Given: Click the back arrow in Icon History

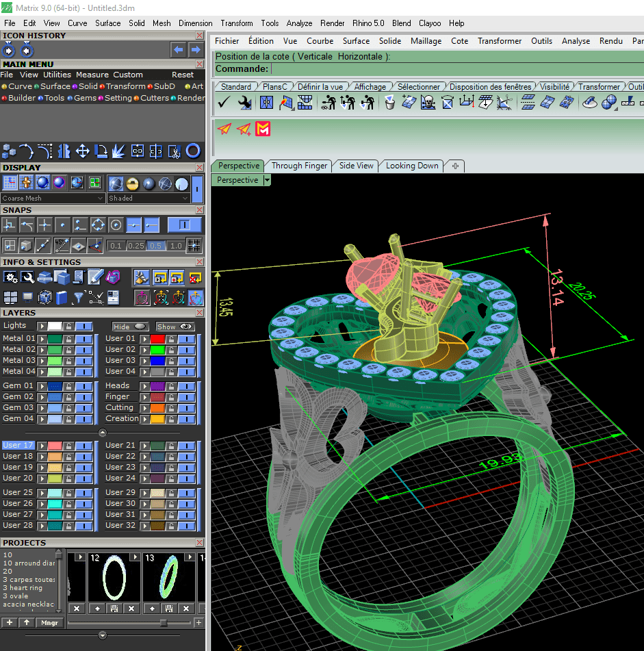Looking at the screenshot, I should tap(179, 50).
